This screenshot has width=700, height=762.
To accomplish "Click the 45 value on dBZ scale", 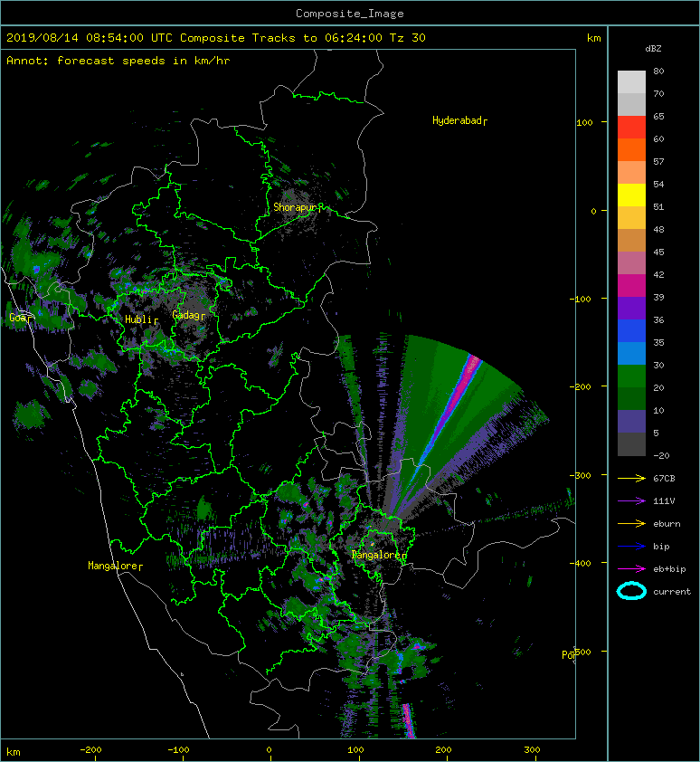I will [x=658, y=252].
